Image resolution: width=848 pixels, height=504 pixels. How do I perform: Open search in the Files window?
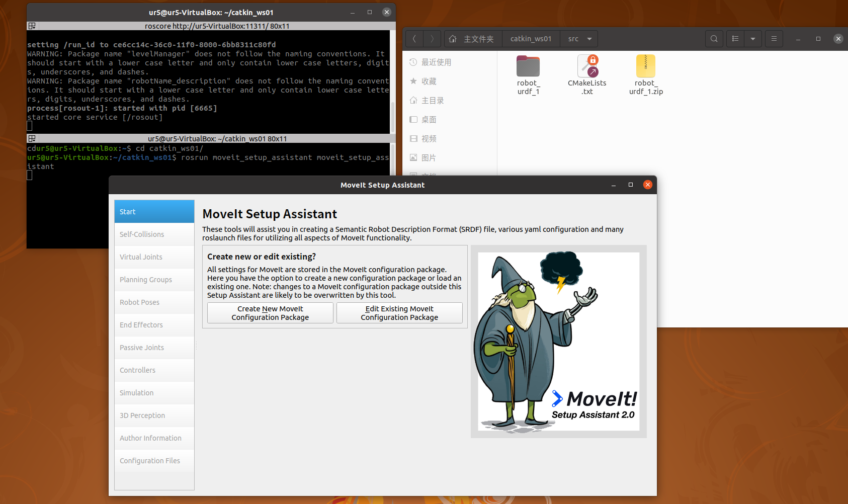pyautogui.click(x=714, y=39)
